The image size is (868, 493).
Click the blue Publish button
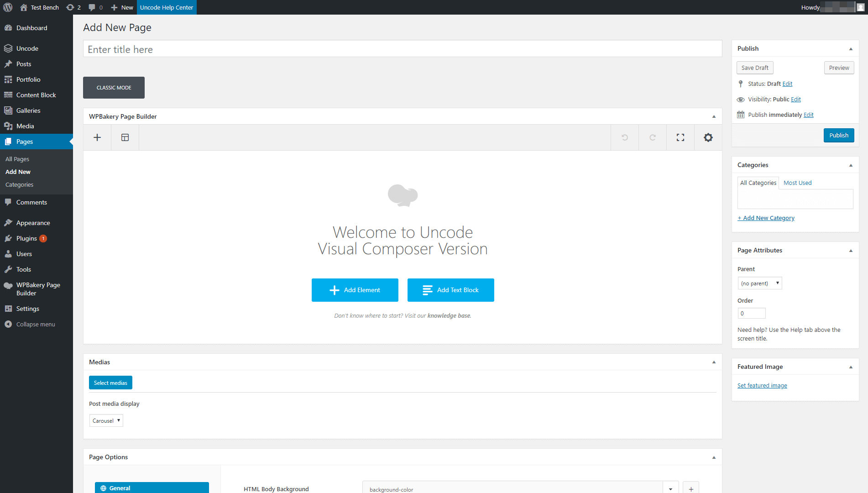(839, 135)
